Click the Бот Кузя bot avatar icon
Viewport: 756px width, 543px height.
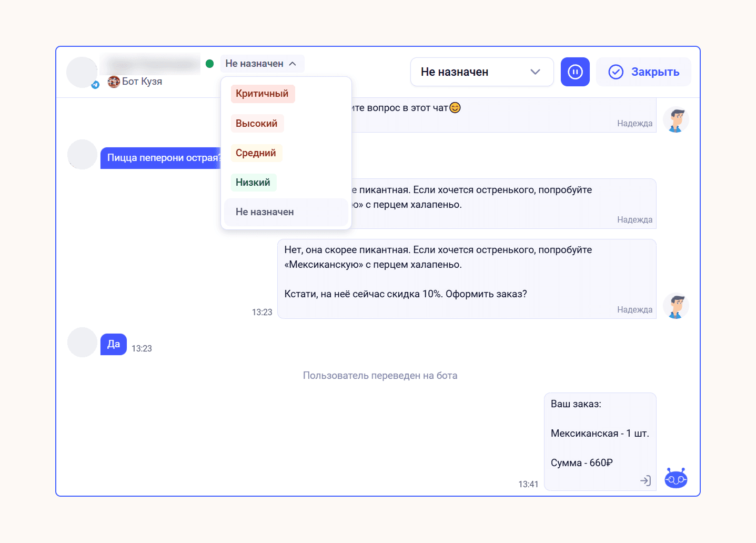click(x=114, y=82)
